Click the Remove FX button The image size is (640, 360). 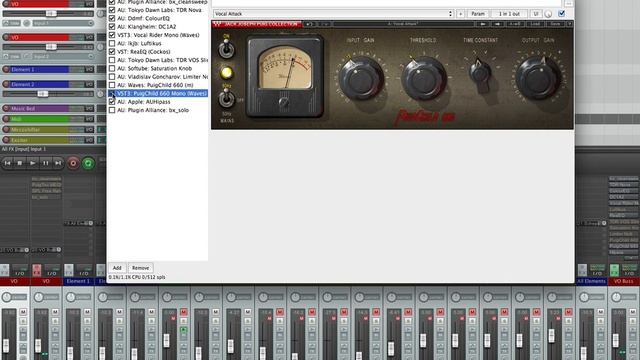(x=140, y=268)
